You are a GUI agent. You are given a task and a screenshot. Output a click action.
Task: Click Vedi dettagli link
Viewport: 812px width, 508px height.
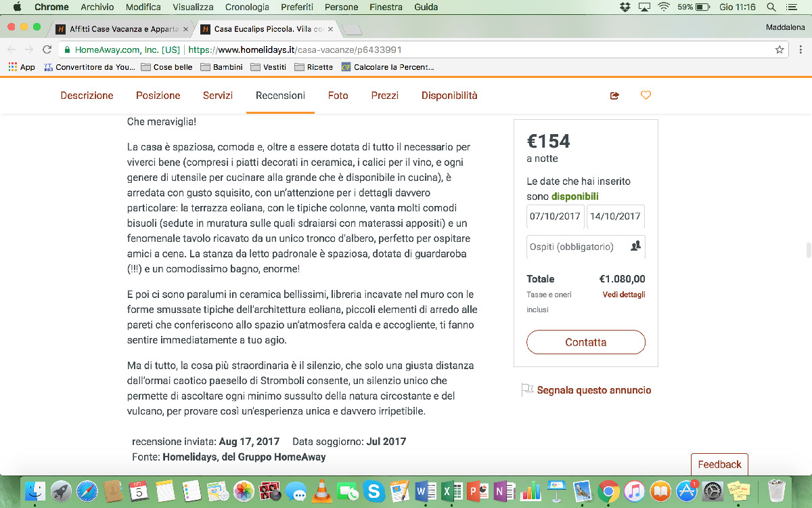pyautogui.click(x=624, y=295)
